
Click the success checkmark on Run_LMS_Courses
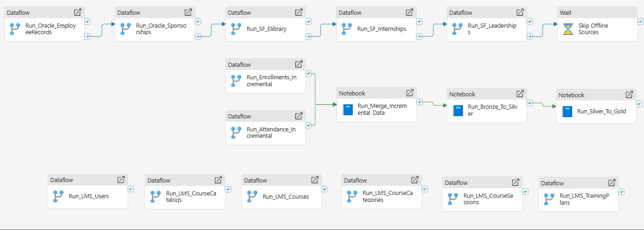tap(325, 189)
